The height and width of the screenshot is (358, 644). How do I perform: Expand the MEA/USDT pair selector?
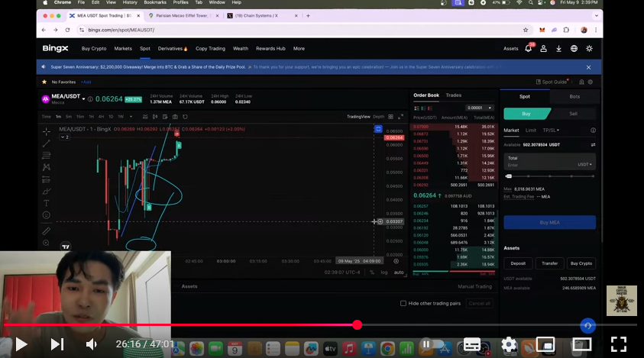point(83,99)
